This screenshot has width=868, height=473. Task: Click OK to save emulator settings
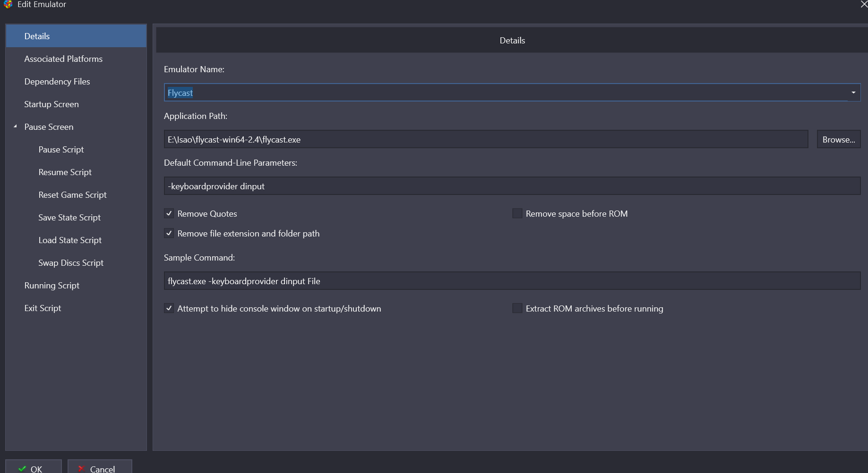[34, 467]
